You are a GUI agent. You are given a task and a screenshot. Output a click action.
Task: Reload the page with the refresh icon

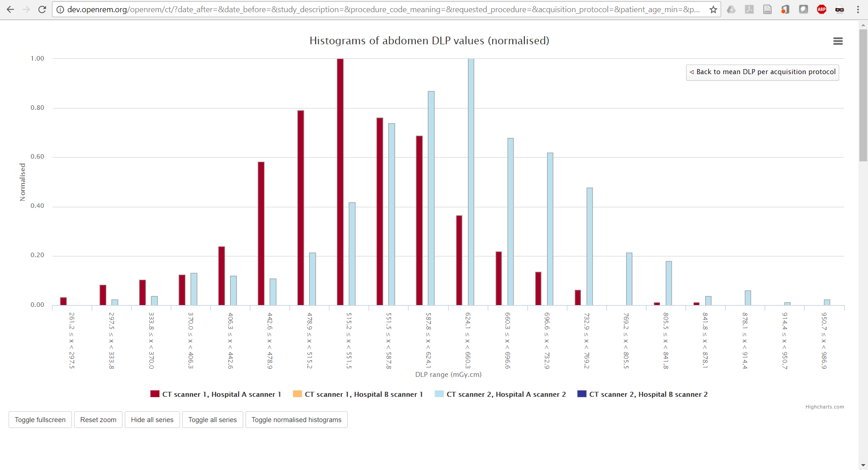pyautogui.click(x=42, y=9)
